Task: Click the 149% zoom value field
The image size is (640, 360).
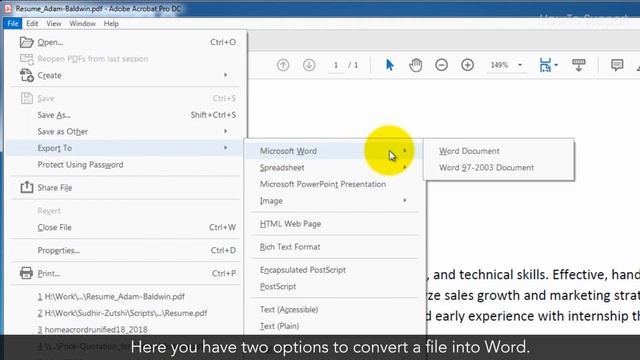Action: 500,65
